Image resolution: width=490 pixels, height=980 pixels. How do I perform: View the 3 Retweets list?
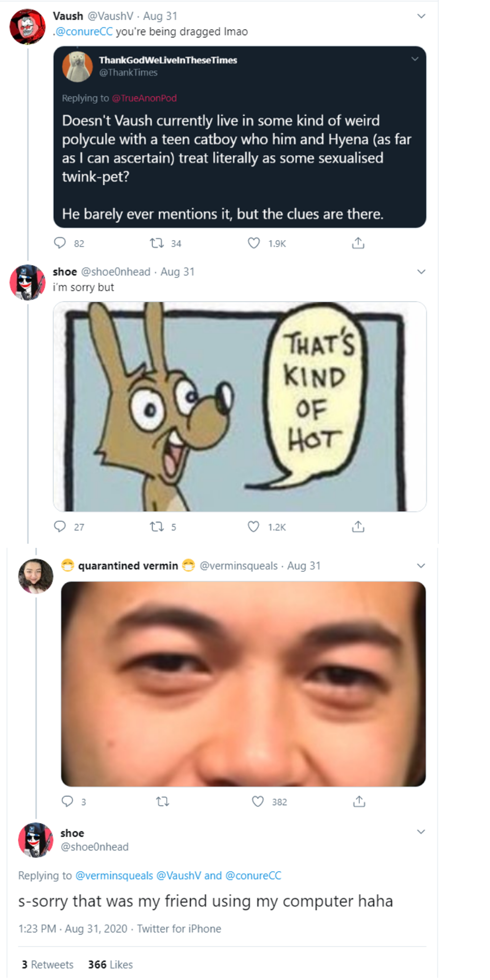(48, 965)
